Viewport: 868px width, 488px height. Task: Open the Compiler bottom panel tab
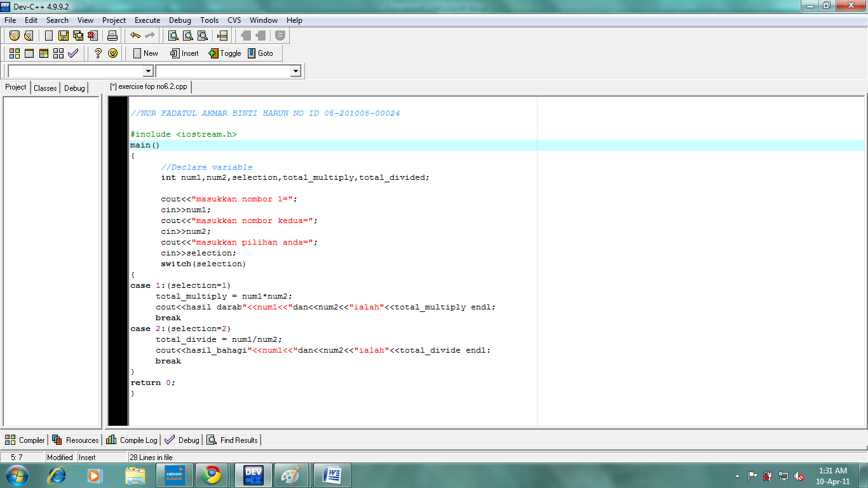tap(25, 440)
